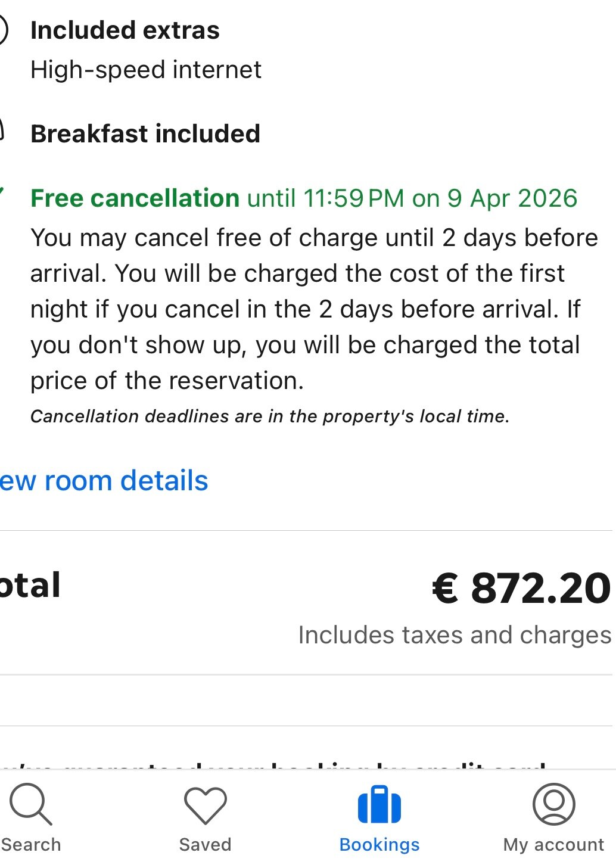616x865 pixels.
Task: Tap the magnifying glass Search icon
Action: [31, 804]
